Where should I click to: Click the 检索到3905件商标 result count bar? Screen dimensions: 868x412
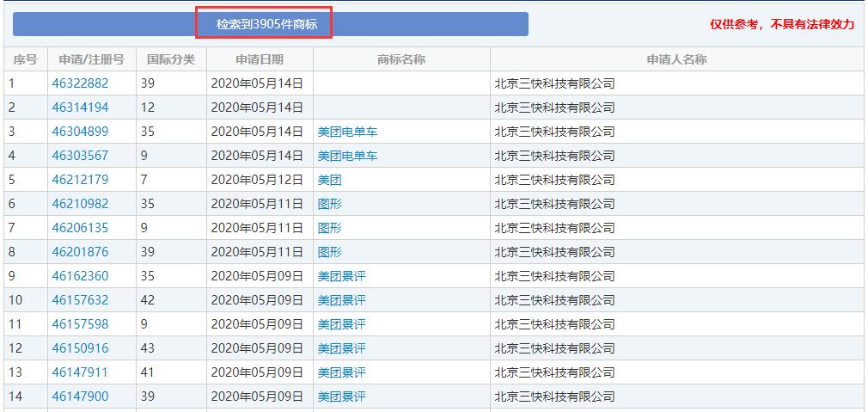click(x=267, y=24)
